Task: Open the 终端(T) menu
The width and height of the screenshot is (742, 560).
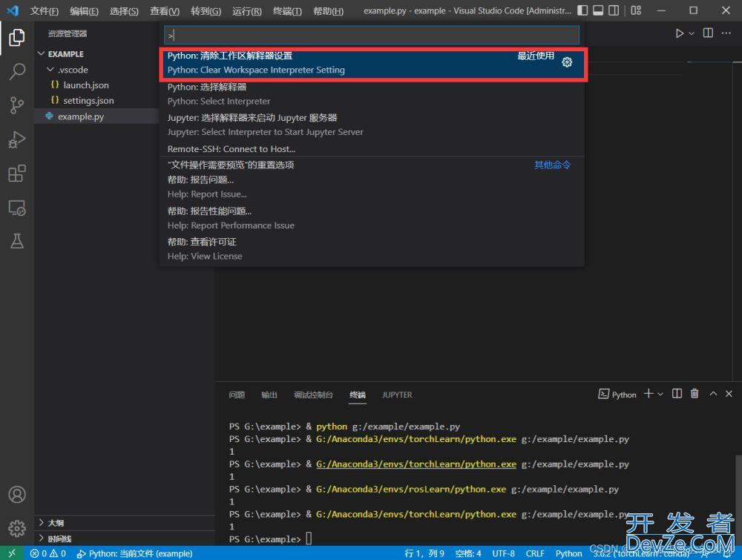Action: [x=287, y=11]
